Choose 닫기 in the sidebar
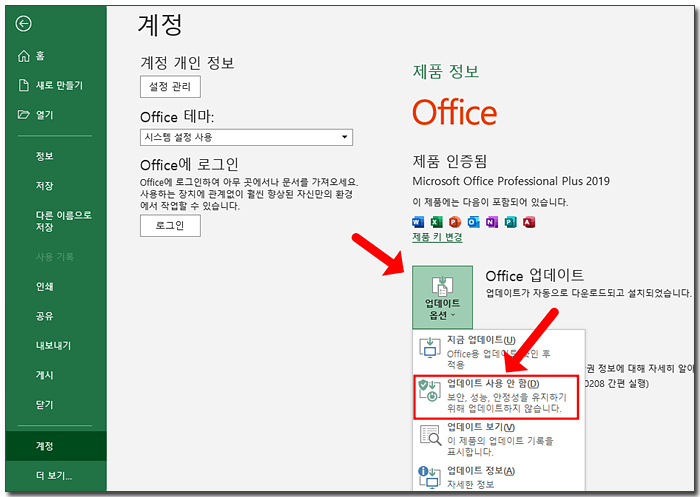The width and height of the screenshot is (700, 497). (x=56, y=405)
